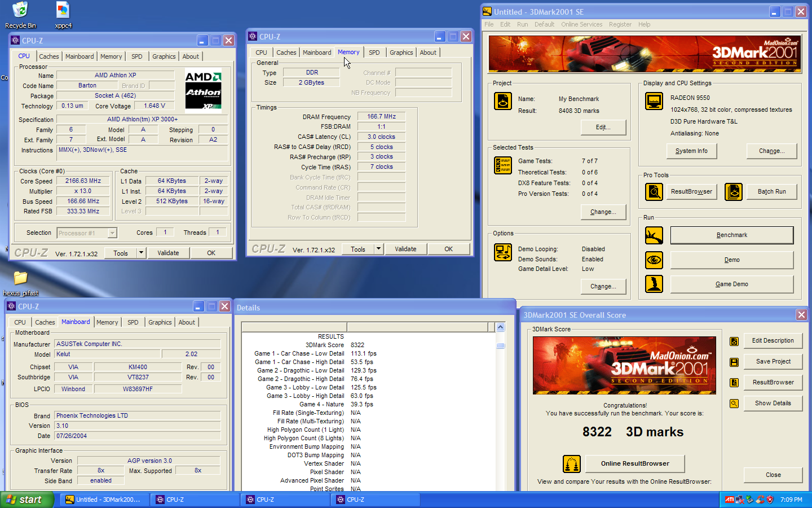
Task: Click the Specification field AMD Athlon XP 3000+
Action: coord(142,120)
